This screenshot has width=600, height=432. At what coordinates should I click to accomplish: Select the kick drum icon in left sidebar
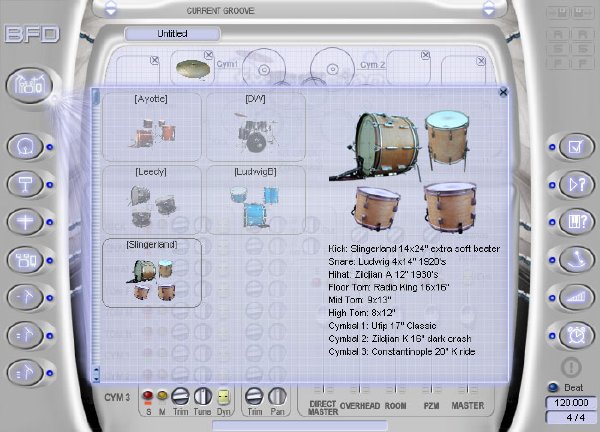tap(25, 147)
